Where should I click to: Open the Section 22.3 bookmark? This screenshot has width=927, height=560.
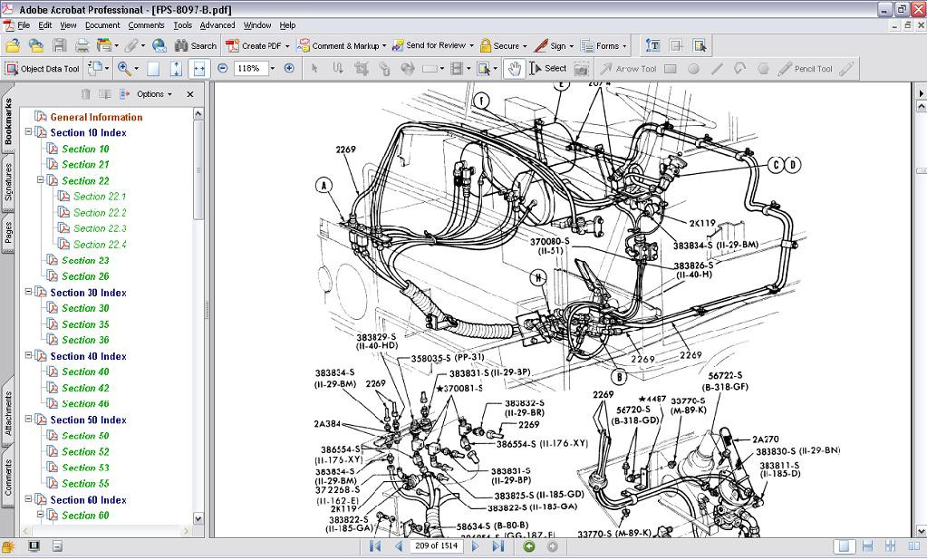[x=100, y=228]
